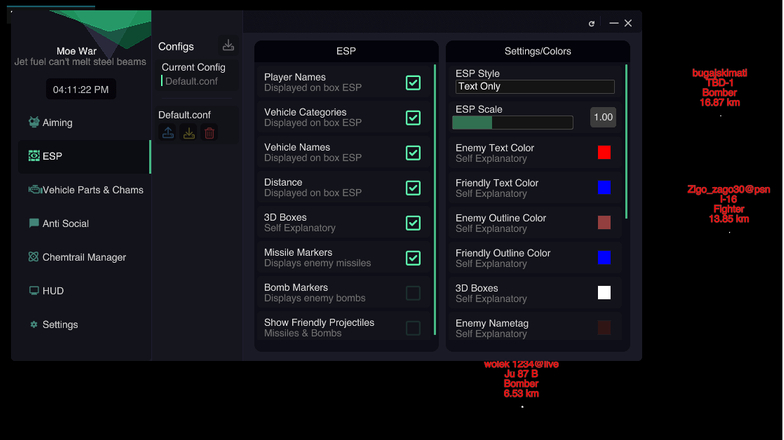Toggle the Player Names checkbox
The height and width of the screenshot is (440, 784).
(x=413, y=82)
